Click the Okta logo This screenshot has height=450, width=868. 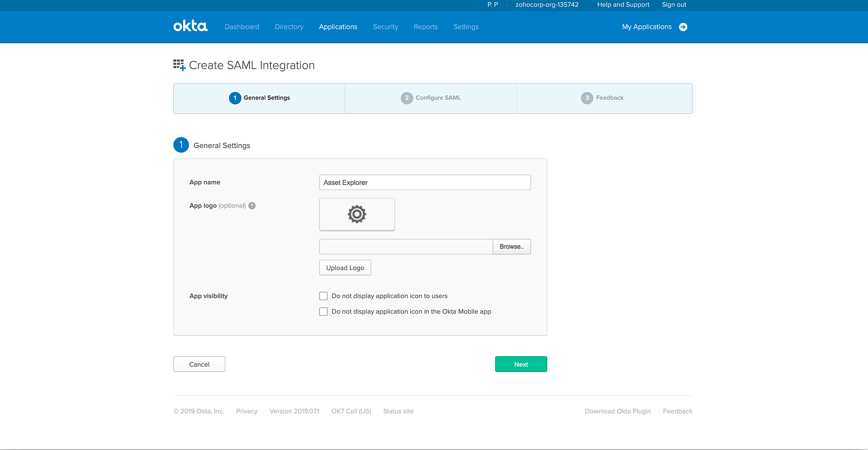pos(190,26)
